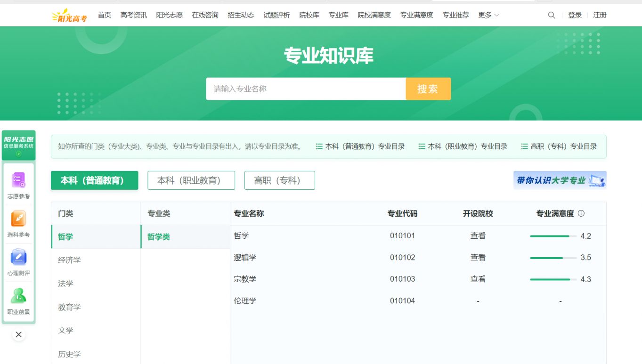Open 选科参考 sidebar icon

(18, 223)
